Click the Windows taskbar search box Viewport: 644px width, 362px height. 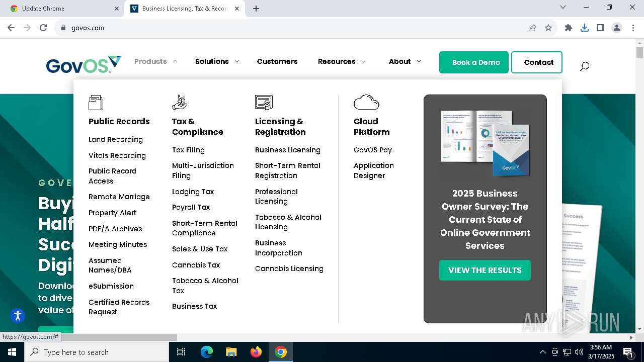97,352
